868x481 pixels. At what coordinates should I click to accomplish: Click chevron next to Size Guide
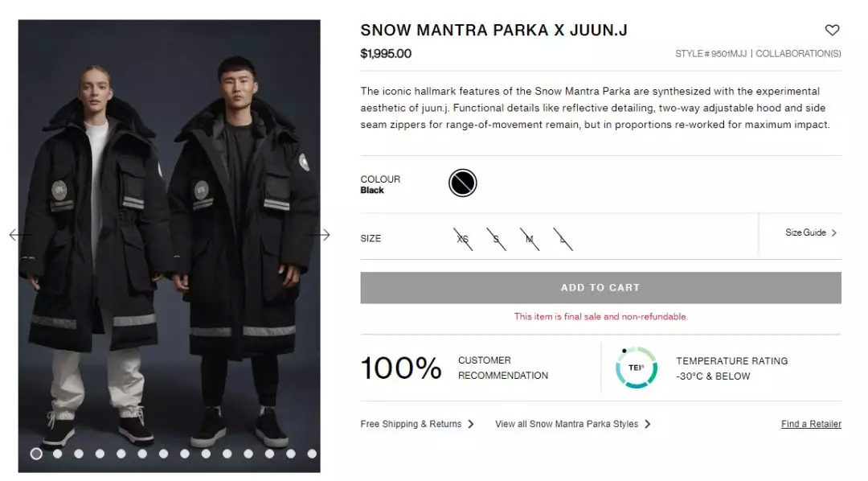click(834, 233)
